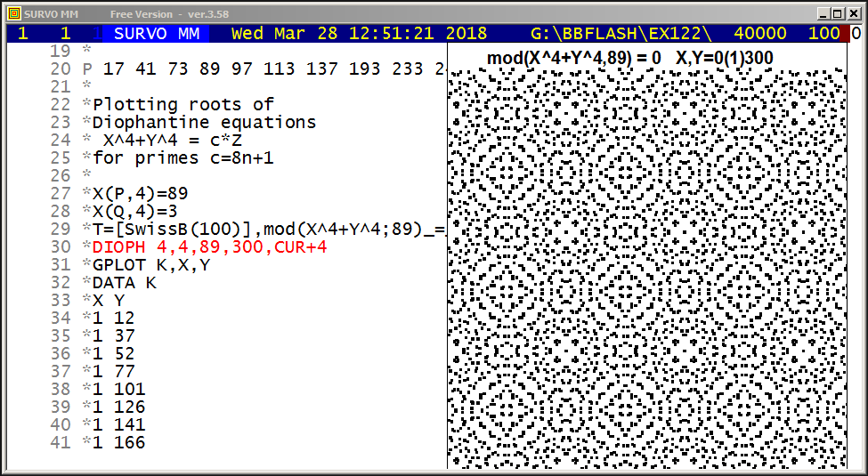Click line 23 'Diophantine equations'
The width and height of the screenshot is (868, 476).
(x=204, y=122)
